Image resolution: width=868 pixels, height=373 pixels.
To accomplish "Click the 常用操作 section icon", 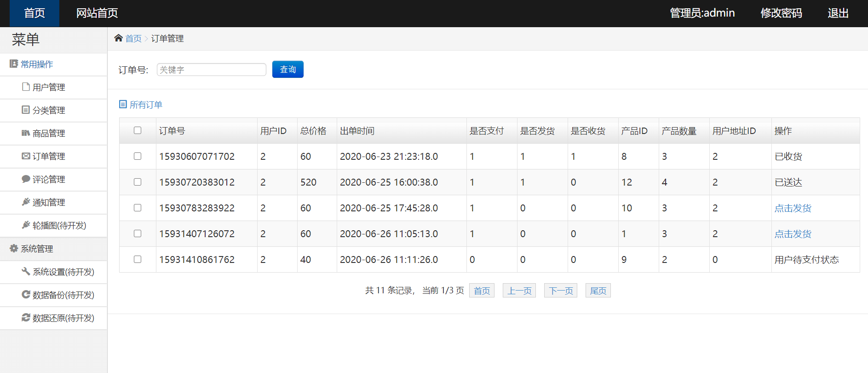I will point(14,64).
